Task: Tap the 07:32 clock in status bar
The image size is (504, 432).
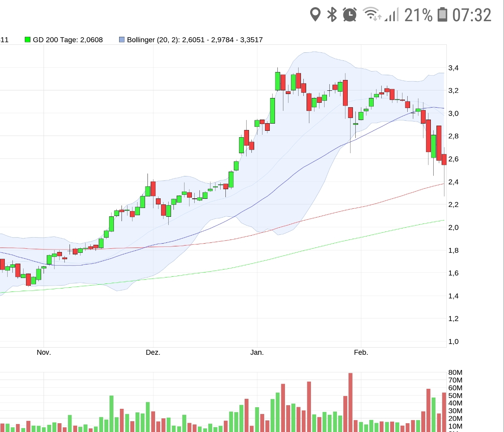Action: tap(472, 15)
